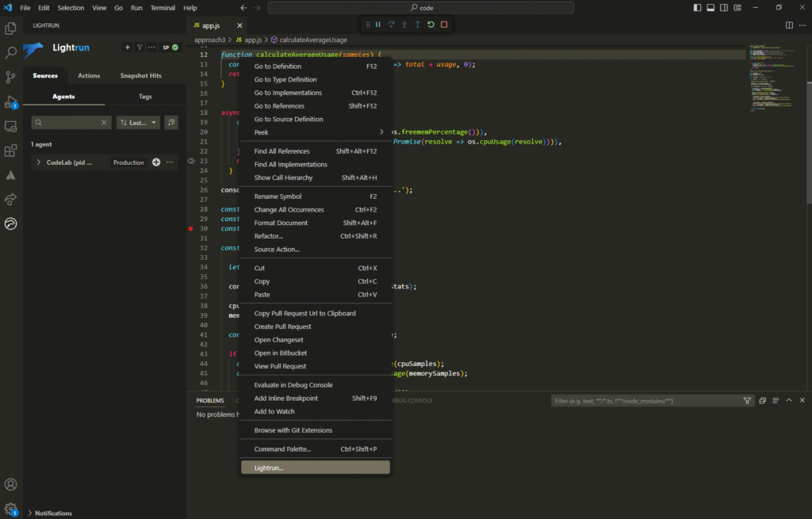Stop debugging with the red square icon
Viewport: 812px width, 519px height.
tap(444, 25)
